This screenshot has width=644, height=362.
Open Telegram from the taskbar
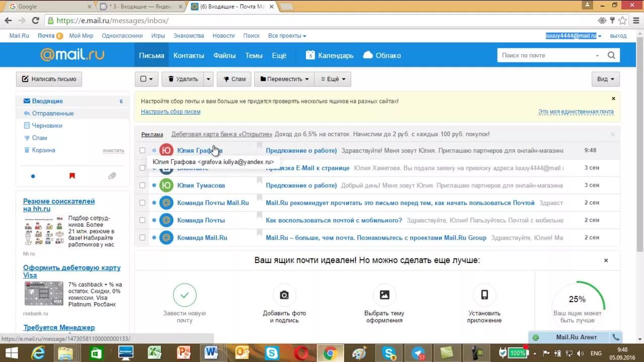418,353
